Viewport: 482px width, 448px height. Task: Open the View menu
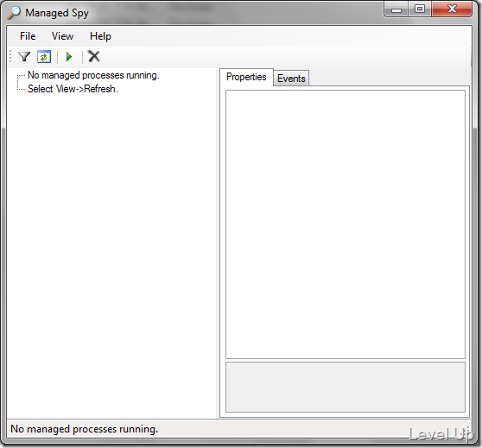62,36
